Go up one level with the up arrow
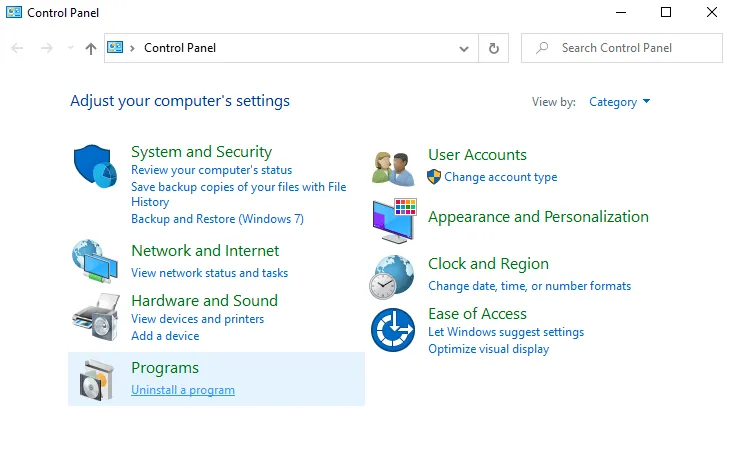732x464 pixels. tap(91, 48)
